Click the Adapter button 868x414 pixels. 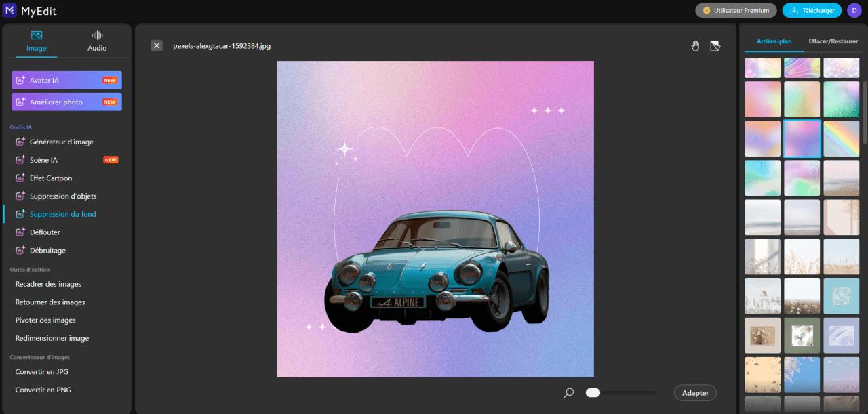[695, 392]
